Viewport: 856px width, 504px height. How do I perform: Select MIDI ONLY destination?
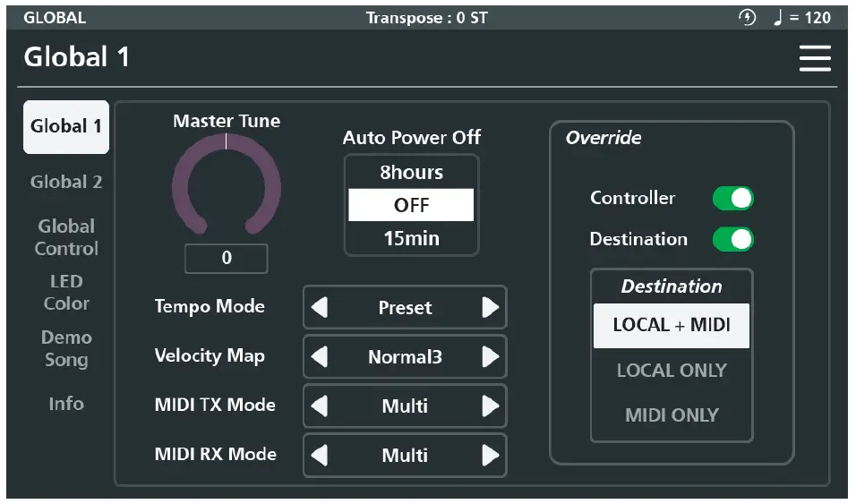coord(672,415)
